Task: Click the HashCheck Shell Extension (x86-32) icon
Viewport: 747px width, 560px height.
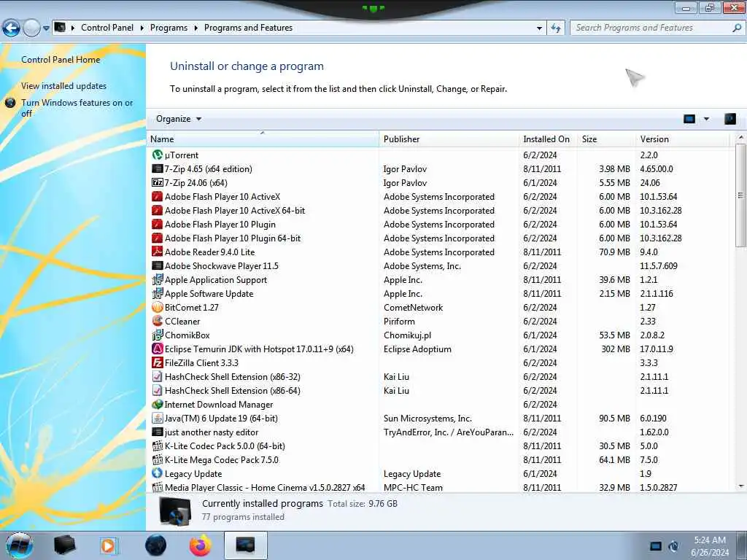Action: click(x=158, y=376)
